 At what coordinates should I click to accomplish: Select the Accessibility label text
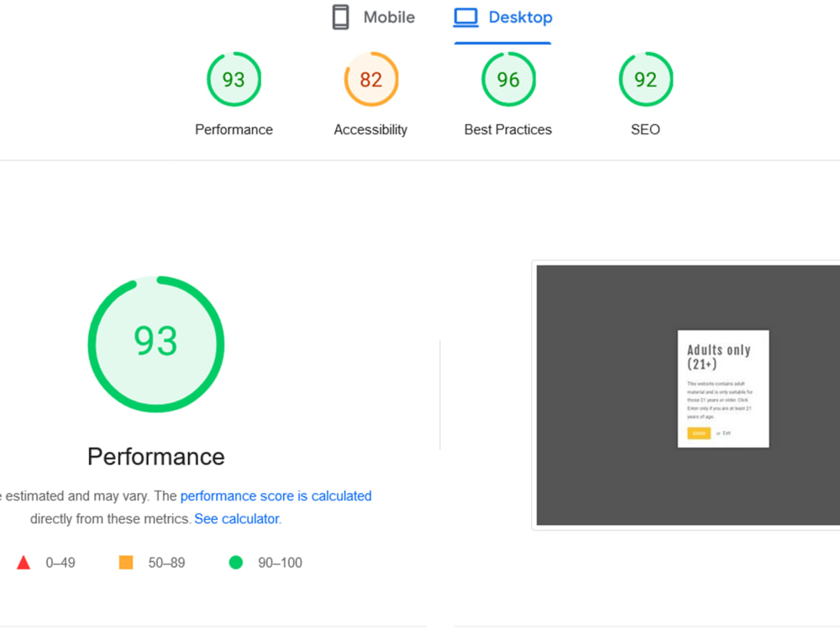[370, 129]
